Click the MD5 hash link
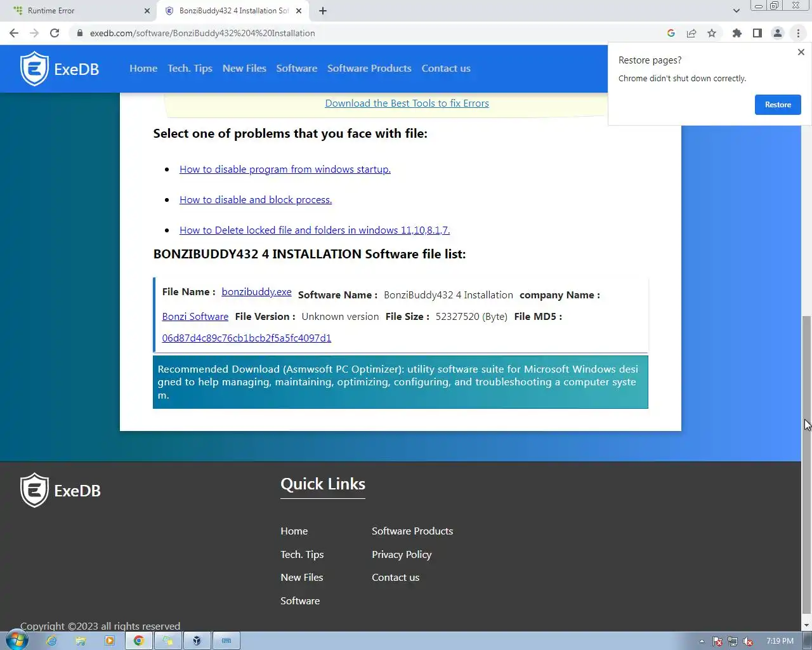 point(246,338)
